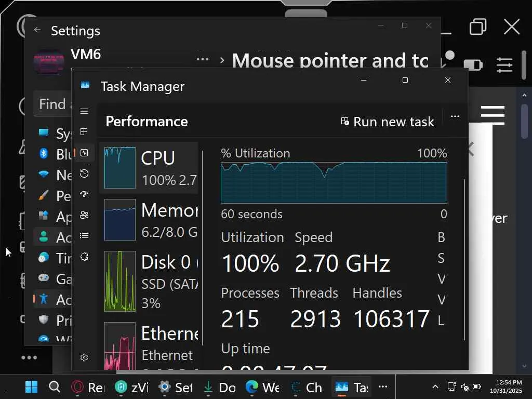Open the taskbar clock and date
The width and height of the screenshot is (532, 399).
[x=509, y=387]
